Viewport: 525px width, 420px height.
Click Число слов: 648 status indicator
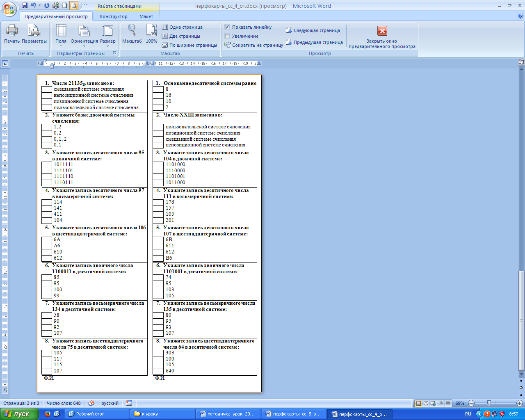[64, 403]
